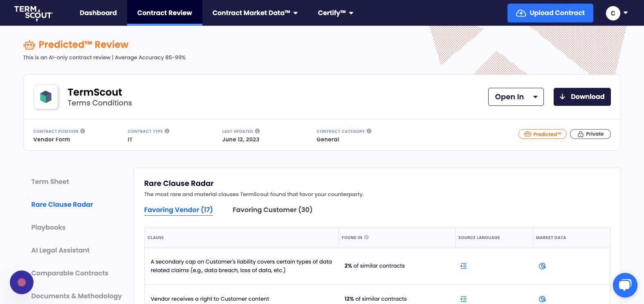Image resolution: width=644 pixels, height=304 pixels.
Task: View market data for Customer content clause
Action: (542, 299)
